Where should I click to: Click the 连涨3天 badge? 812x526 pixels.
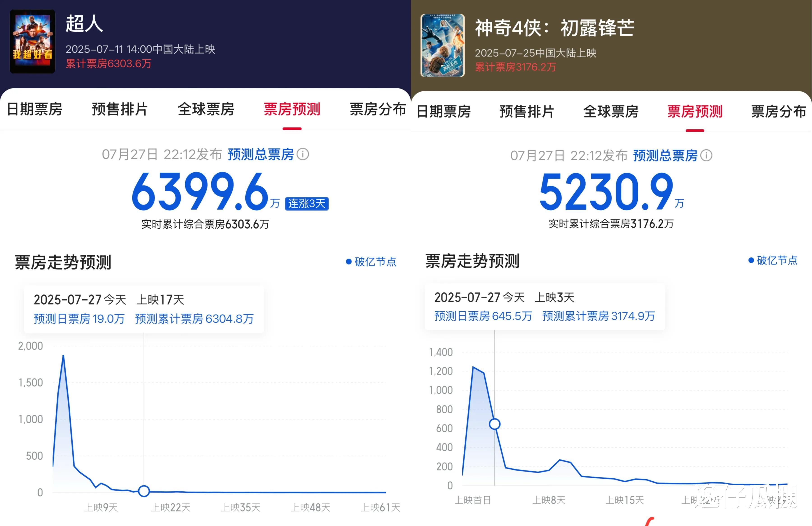click(x=307, y=204)
